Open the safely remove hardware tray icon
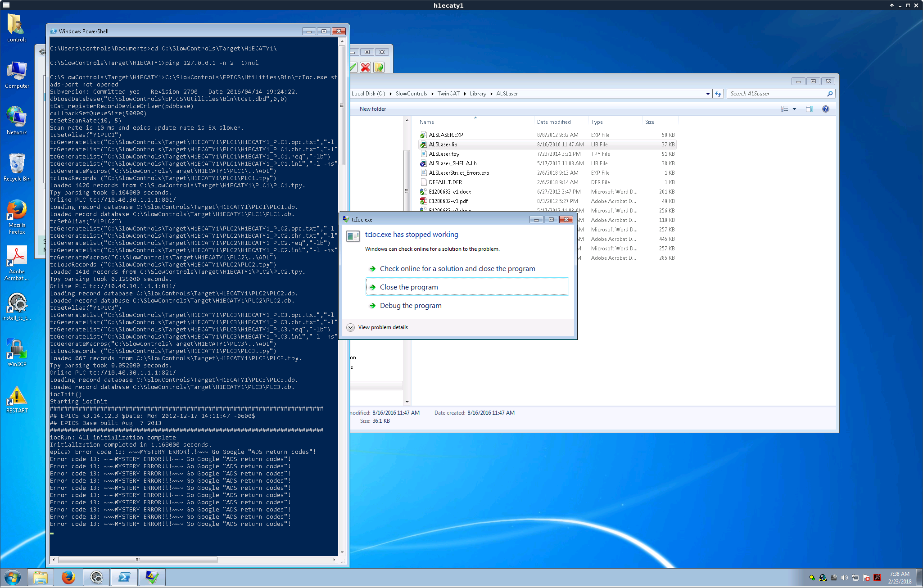923x588 pixels. [x=834, y=578]
